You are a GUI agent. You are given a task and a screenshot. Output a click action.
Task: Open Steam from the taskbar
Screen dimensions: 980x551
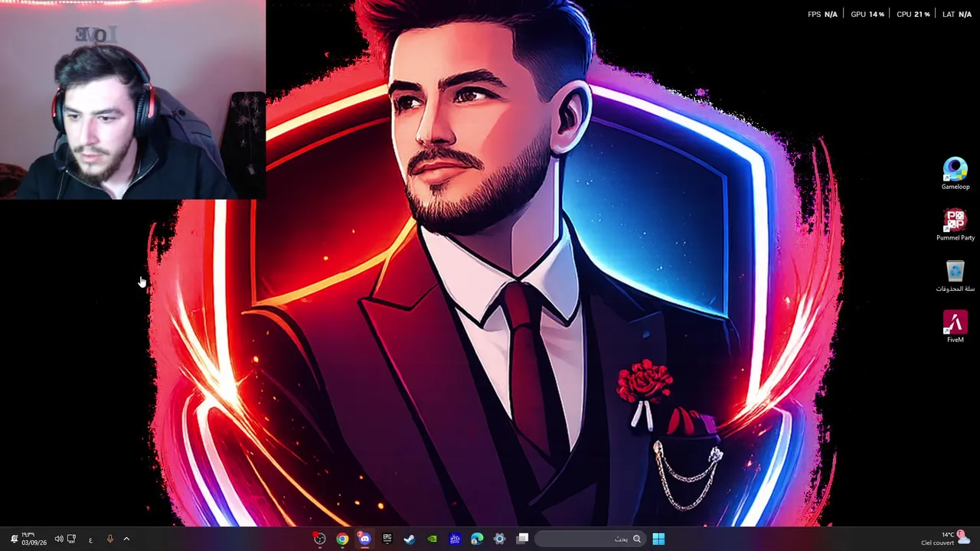[x=410, y=539]
